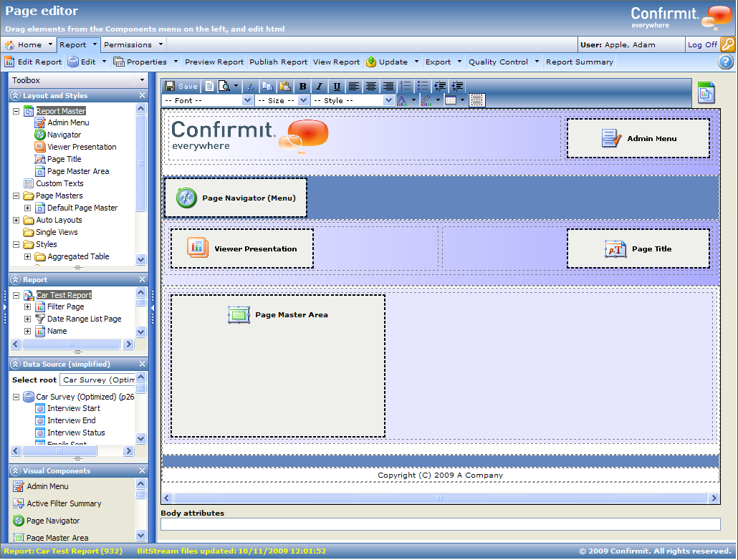Screen dimensions: 738x560
Task: Open the Size dropdown
Action: coord(279,100)
